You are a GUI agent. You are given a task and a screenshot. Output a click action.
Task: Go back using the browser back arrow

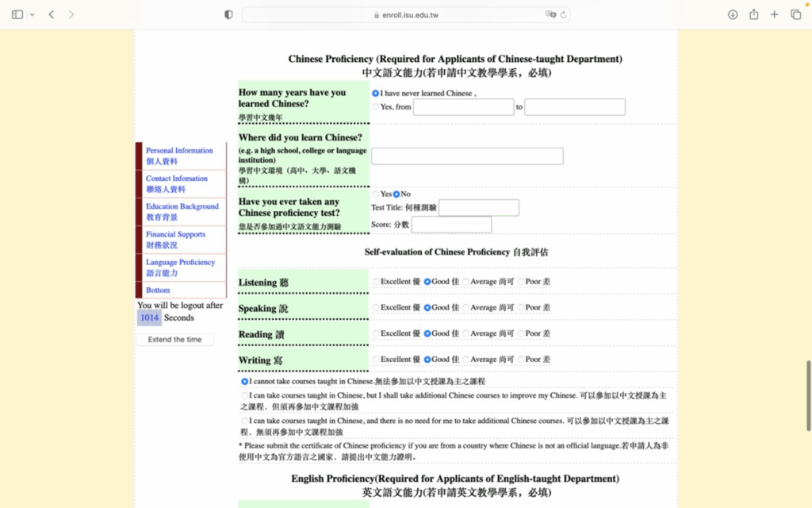click(52, 14)
